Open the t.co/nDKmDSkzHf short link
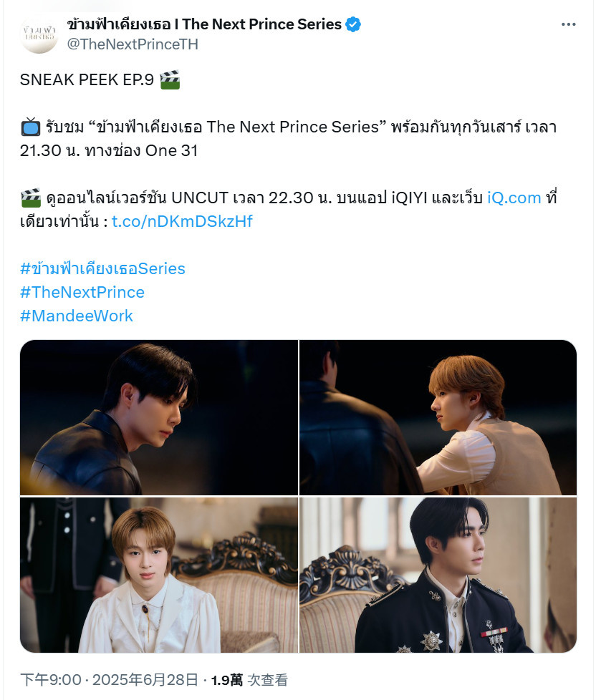 182,221
